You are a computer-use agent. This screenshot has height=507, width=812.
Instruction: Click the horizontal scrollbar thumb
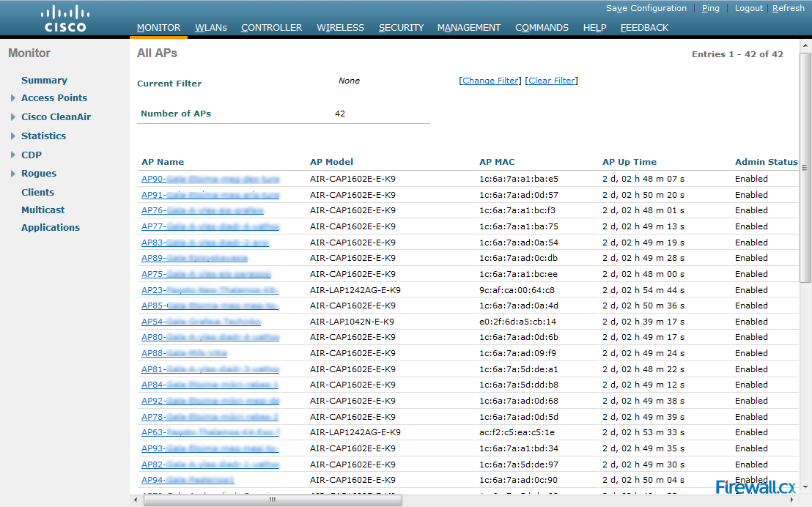click(273, 500)
